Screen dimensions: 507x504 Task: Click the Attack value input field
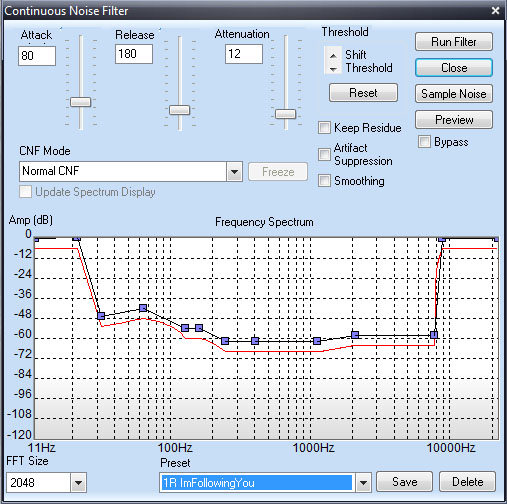(37, 56)
